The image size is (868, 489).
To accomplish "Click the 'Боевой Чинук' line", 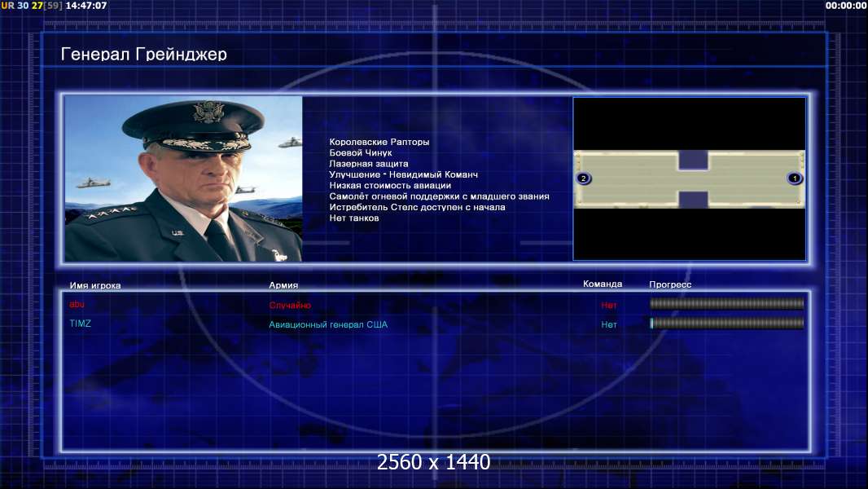I will 361,153.
